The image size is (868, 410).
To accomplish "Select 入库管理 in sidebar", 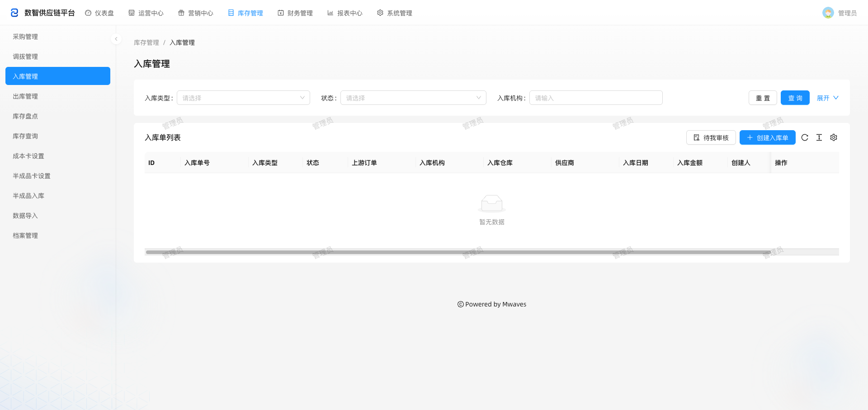I will pos(58,76).
